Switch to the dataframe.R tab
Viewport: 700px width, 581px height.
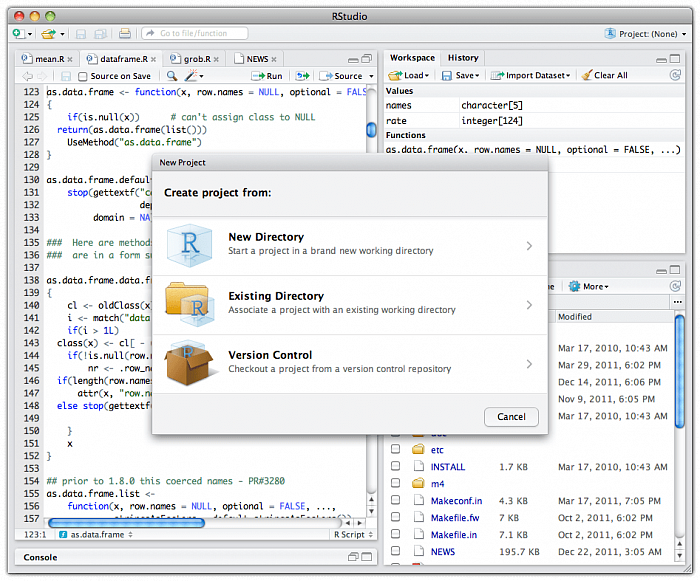tap(119, 59)
